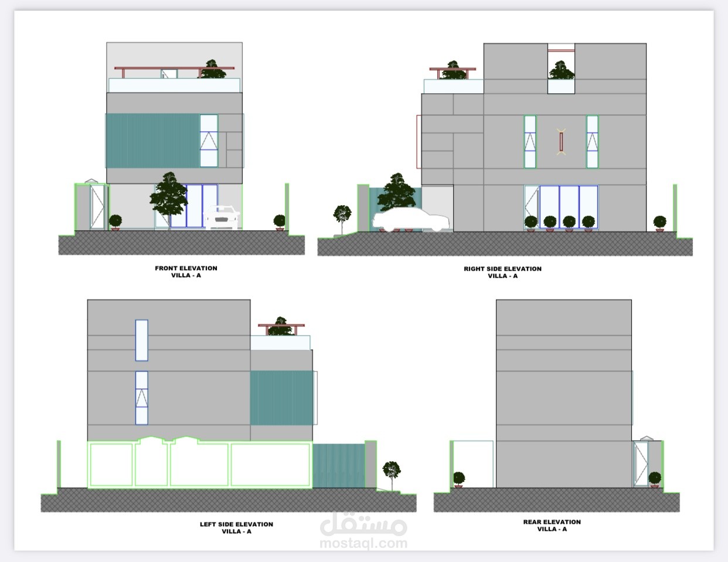This screenshot has height=562, width=728.
Task: Select the "VILLA - A" line below FRONT ELEVATION
Action: [x=186, y=275]
